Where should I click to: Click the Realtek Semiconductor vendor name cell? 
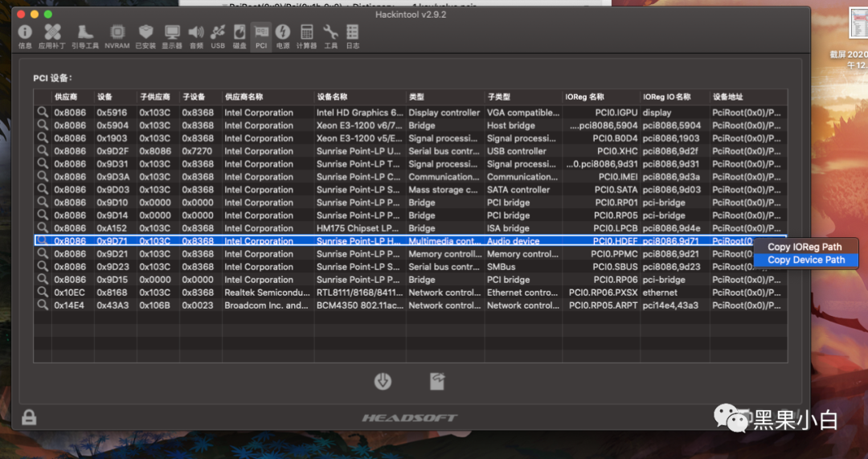point(268,293)
